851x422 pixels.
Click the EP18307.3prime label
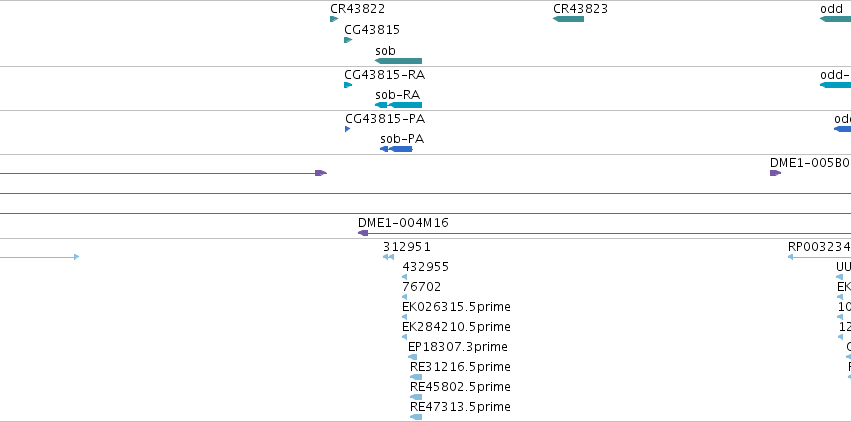coord(458,347)
